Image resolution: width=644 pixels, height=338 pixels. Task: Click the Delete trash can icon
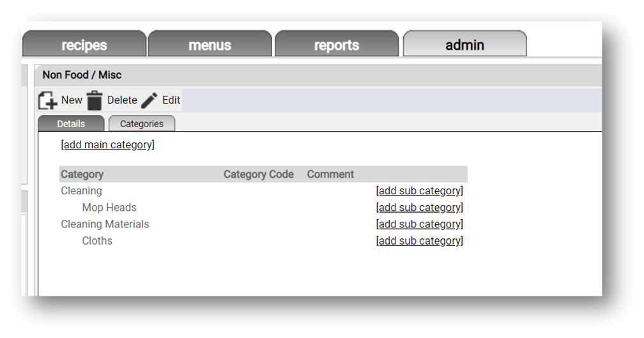pyautogui.click(x=95, y=100)
